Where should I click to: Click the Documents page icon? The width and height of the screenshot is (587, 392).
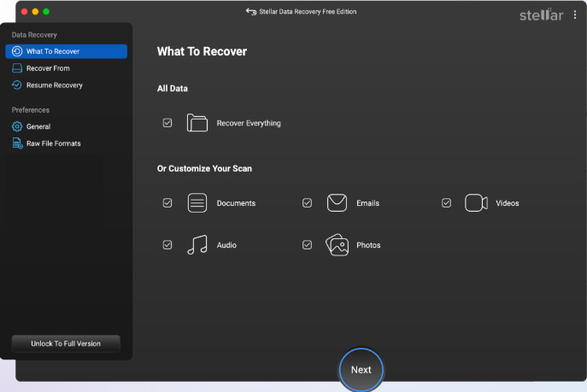tap(197, 202)
